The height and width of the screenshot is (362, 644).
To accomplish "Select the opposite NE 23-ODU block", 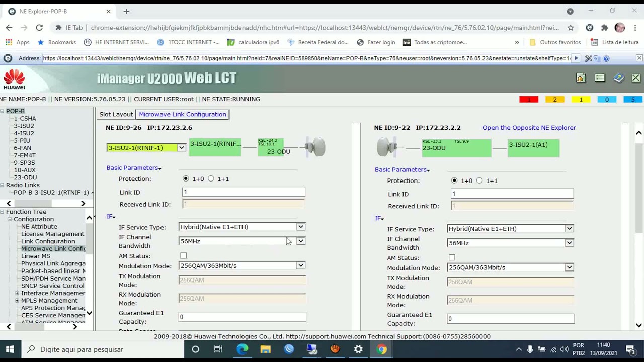I will click(x=456, y=148).
